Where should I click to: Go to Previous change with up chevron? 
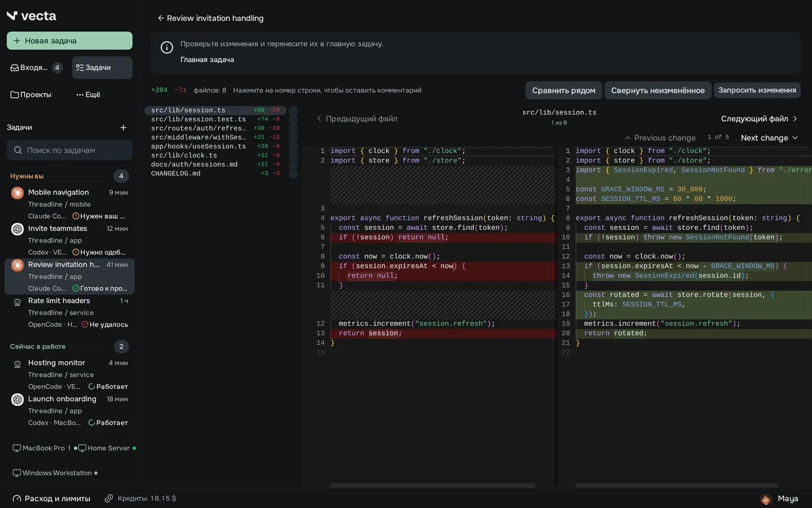(660, 138)
